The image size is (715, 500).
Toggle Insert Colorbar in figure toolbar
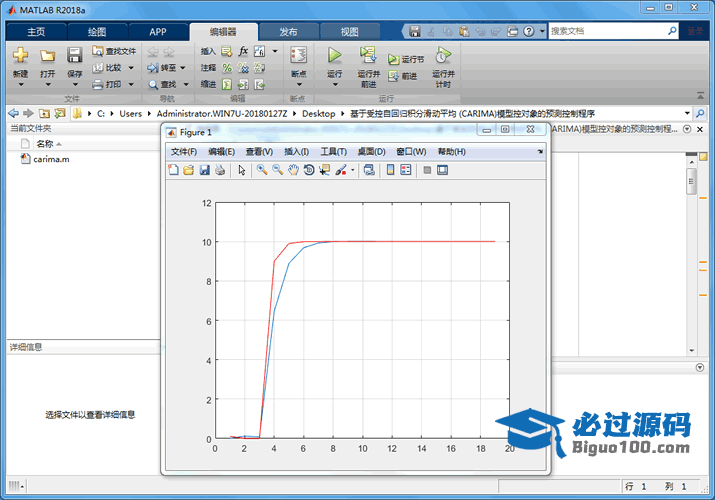pyautogui.click(x=390, y=170)
